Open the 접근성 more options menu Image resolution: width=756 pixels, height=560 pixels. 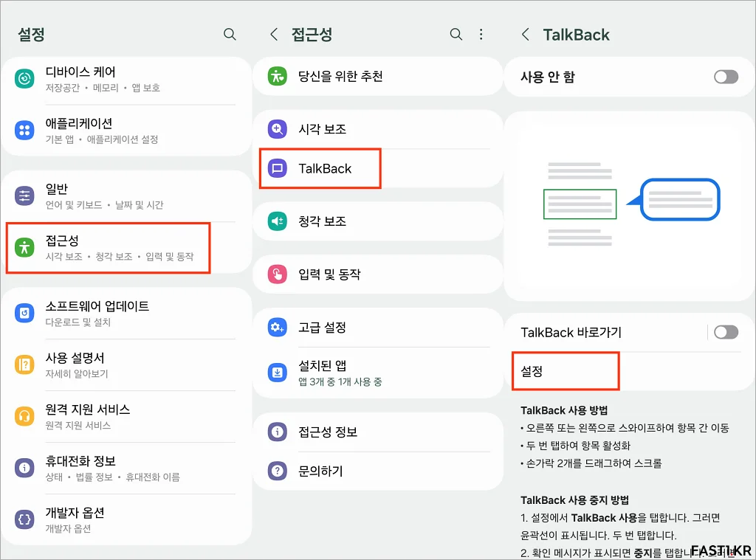pos(481,34)
